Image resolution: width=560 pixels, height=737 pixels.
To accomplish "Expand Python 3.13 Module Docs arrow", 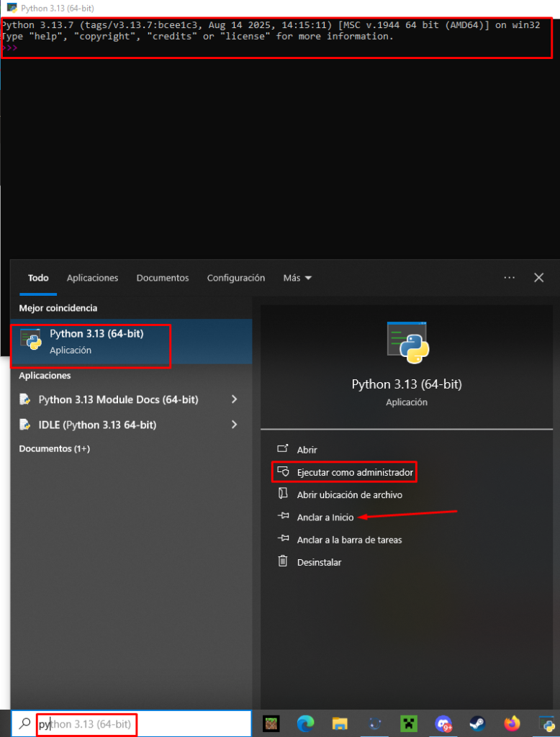I will (234, 399).
